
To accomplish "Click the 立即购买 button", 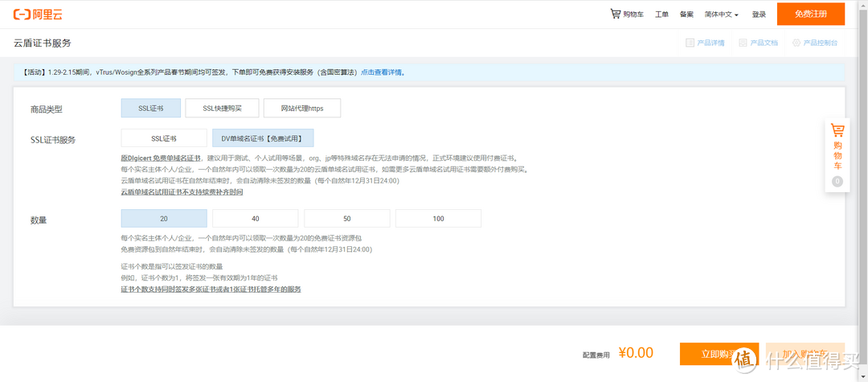I will pos(719,354).
